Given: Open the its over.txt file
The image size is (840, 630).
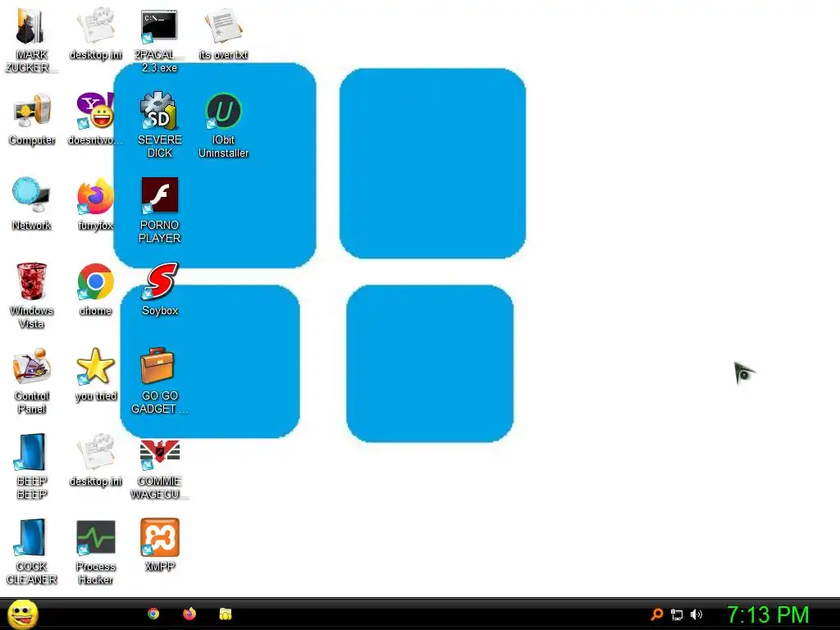Looking at the screenshot, I should (x=223, y=25).
